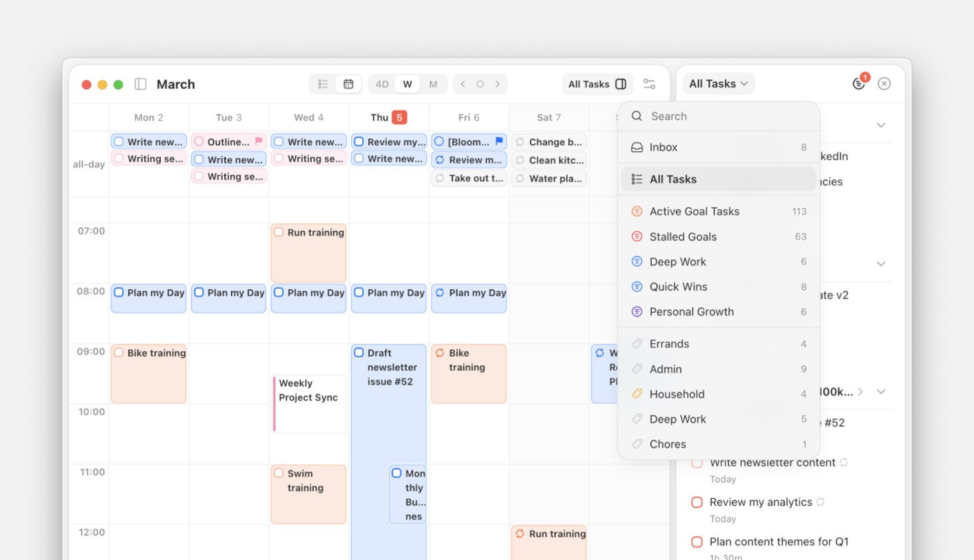Viewport: 974px width, 560px height.
Task: Close the right tasks panel
Action: click(884, 83)
